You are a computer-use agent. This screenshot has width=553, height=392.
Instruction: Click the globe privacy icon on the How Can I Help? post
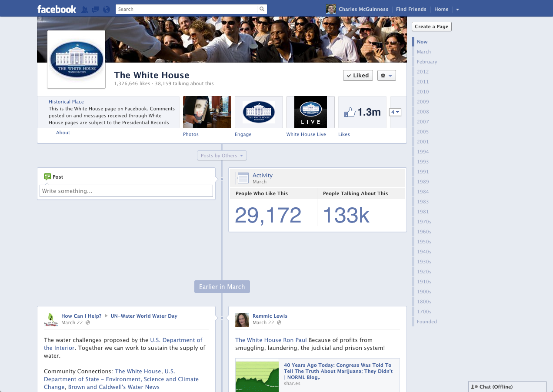click(88, 322)
